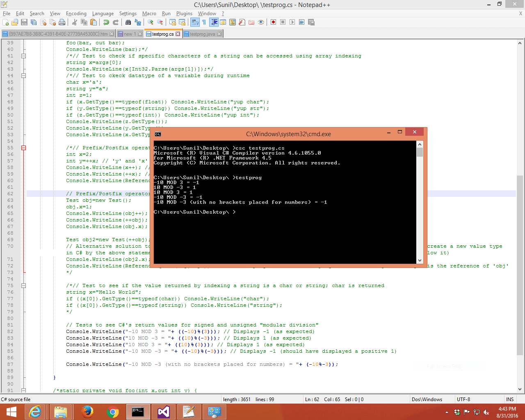Switch to the .htm file tab

pyautogui.click(x=58, y=34)
